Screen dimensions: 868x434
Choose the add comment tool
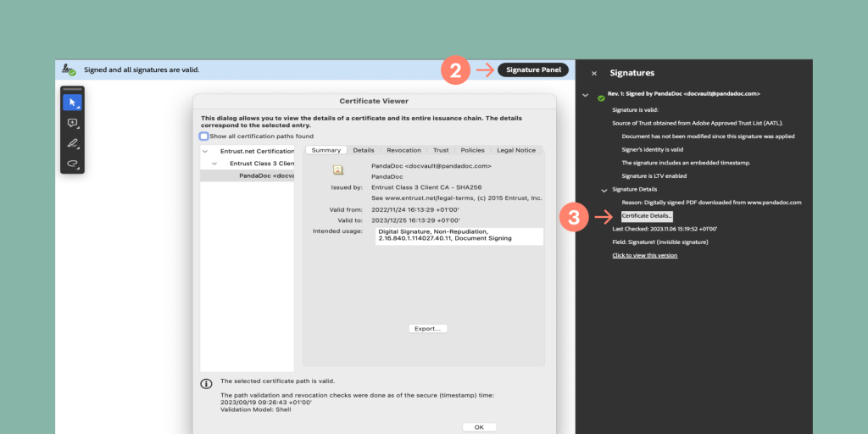point(73,123)
